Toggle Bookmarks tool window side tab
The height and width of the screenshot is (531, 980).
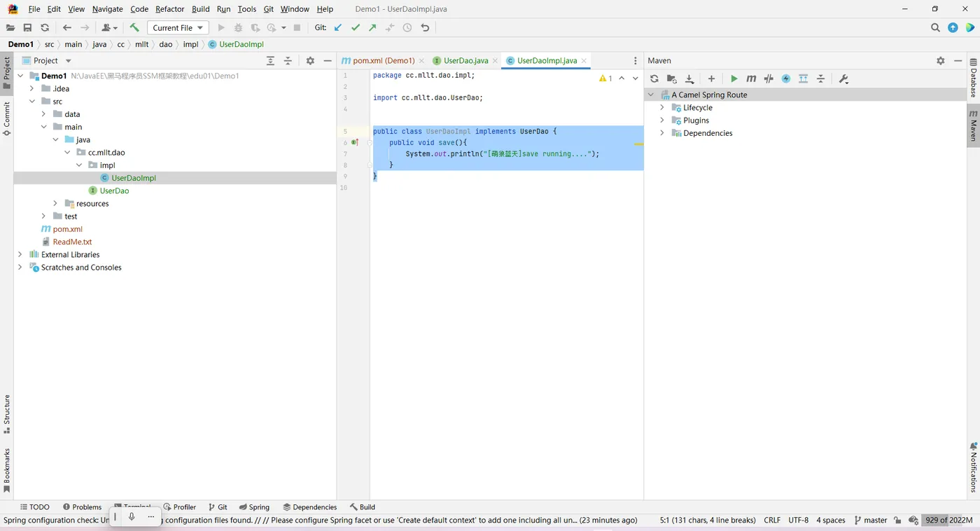7,471
